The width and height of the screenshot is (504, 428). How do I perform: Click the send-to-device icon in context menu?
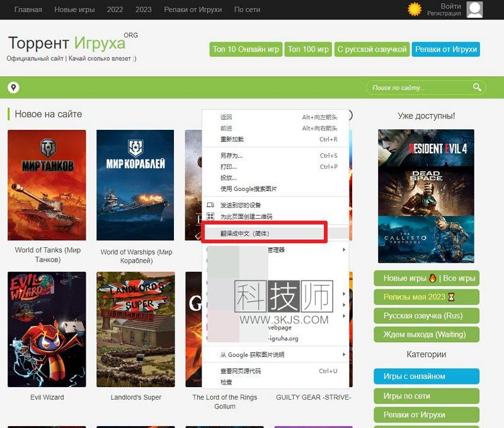[x=210, y=205]
